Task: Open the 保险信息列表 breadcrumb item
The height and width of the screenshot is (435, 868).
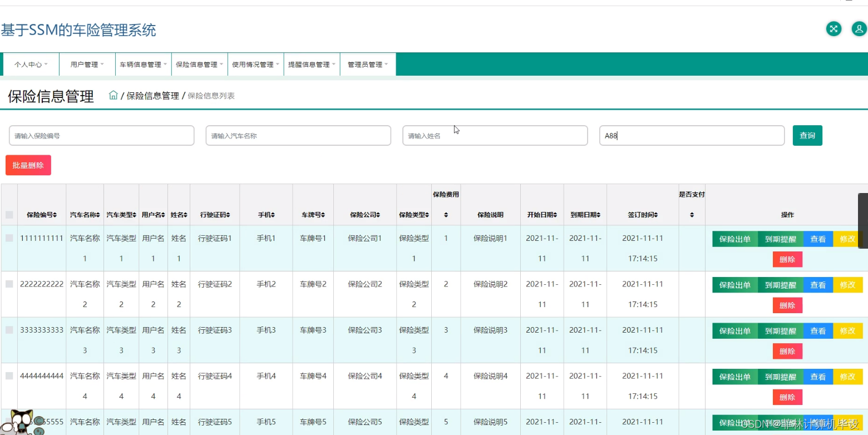Action: [x=211, y=95]
